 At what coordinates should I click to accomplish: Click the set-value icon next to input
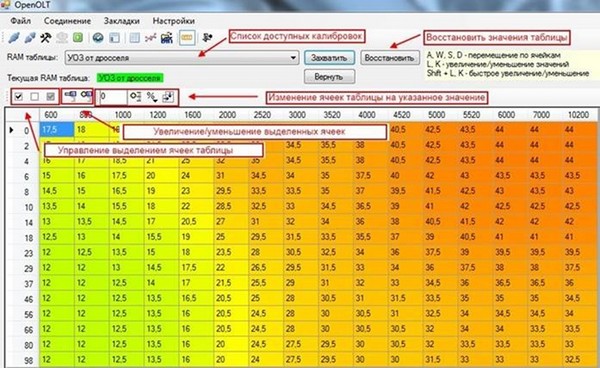[x=135, y=97]
